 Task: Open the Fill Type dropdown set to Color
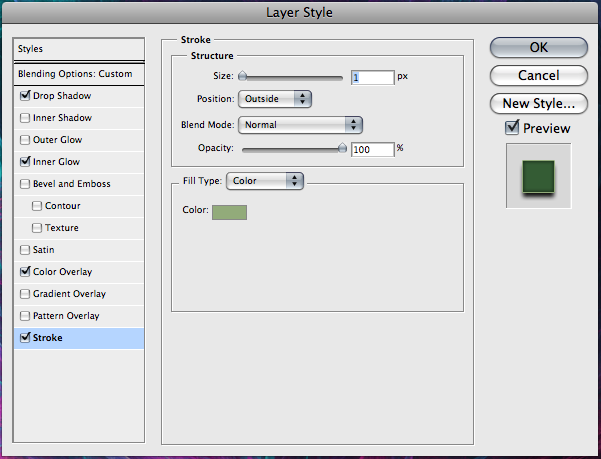265,181
